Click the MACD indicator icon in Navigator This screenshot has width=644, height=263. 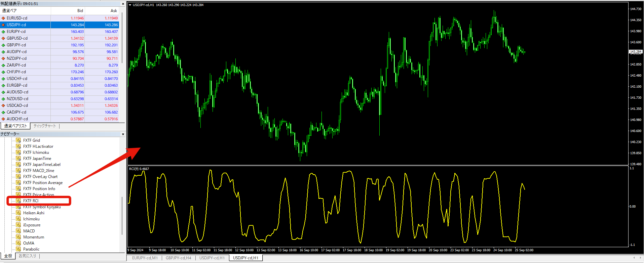tap(18, 231)
